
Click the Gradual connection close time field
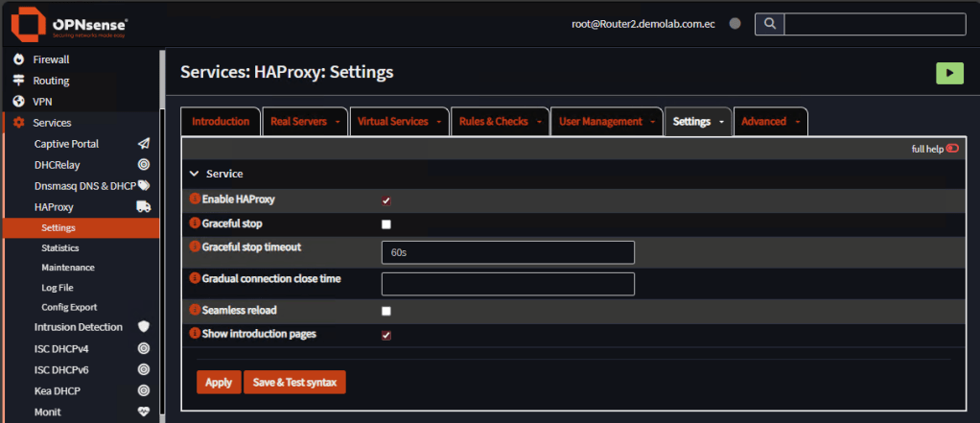click(x=508, y=284)
